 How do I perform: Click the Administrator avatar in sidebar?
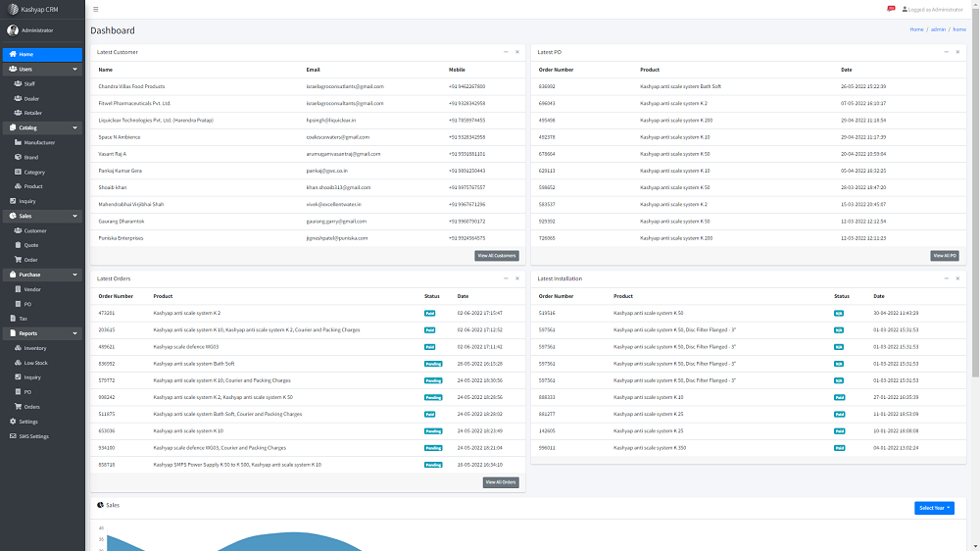tap(13, 30)
